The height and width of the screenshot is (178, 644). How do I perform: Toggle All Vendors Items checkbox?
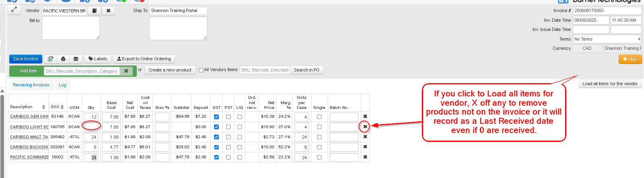[201, 70]
